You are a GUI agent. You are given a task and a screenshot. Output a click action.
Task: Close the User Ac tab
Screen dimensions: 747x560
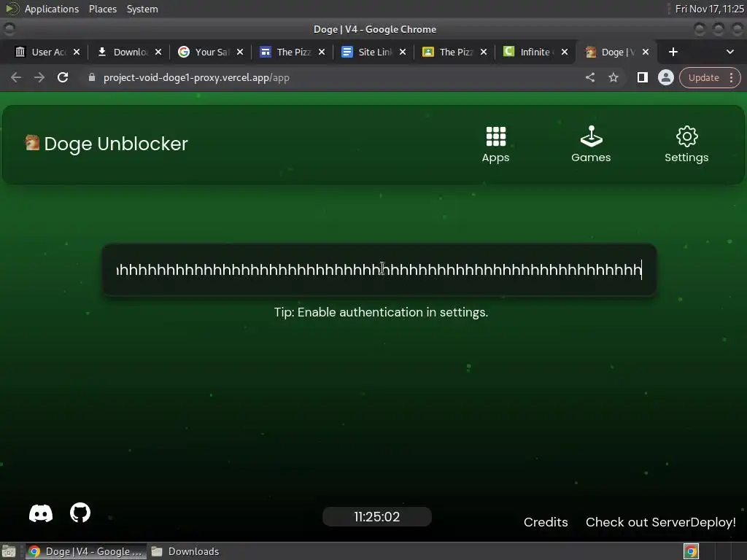point(77,52)
